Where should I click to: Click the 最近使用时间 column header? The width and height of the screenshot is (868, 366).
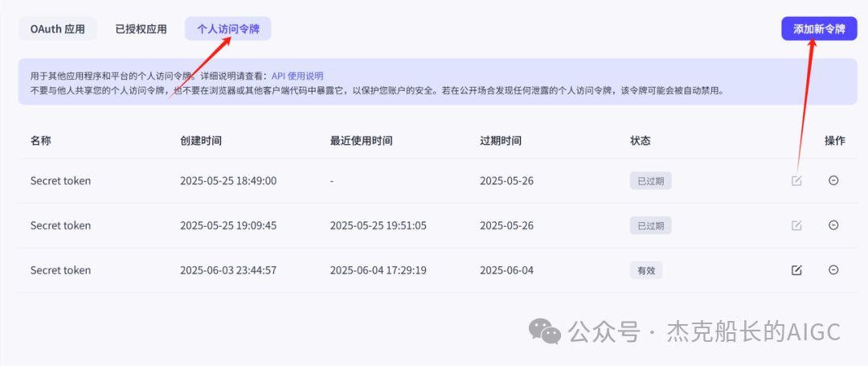click(x=361, y=141)
